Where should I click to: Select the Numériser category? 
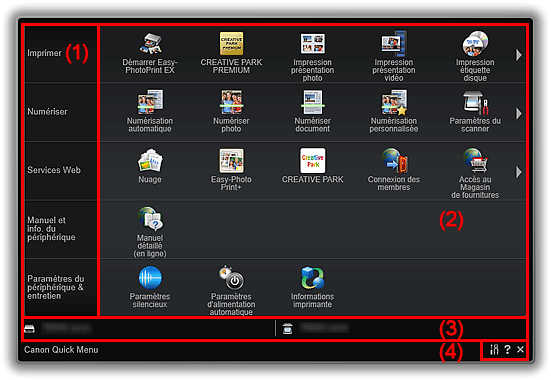point(61,112)
